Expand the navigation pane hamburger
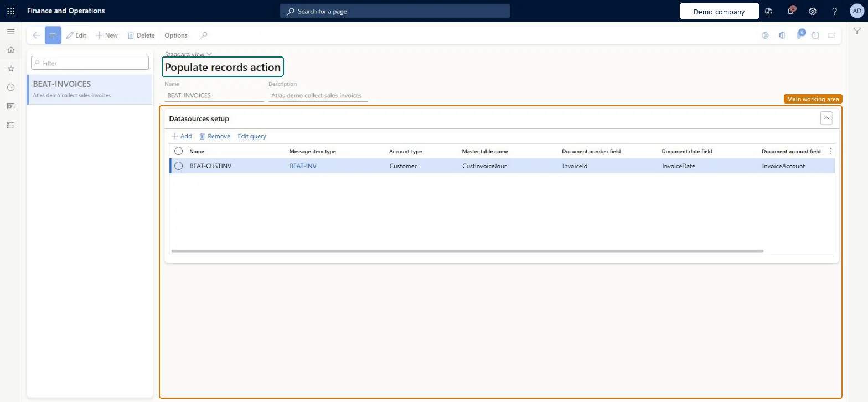868x402 pixels. click(x=11, y=32)
